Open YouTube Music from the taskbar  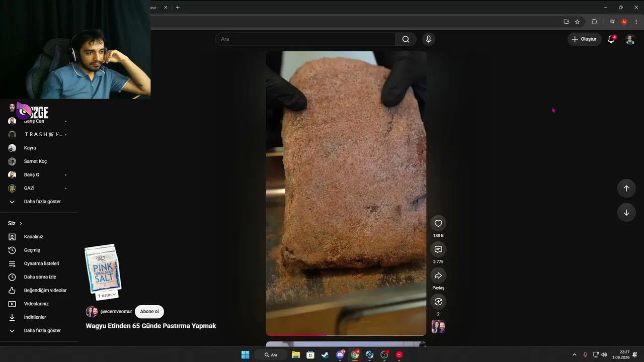(x=399, y=355)
